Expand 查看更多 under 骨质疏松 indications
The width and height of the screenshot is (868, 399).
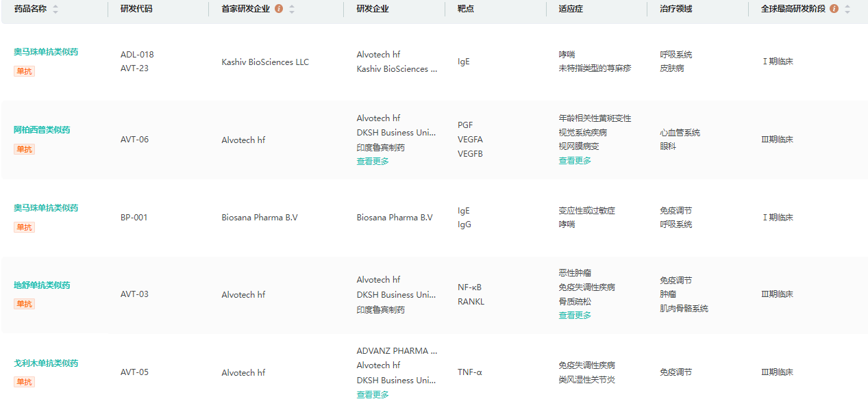coord(575,316)
